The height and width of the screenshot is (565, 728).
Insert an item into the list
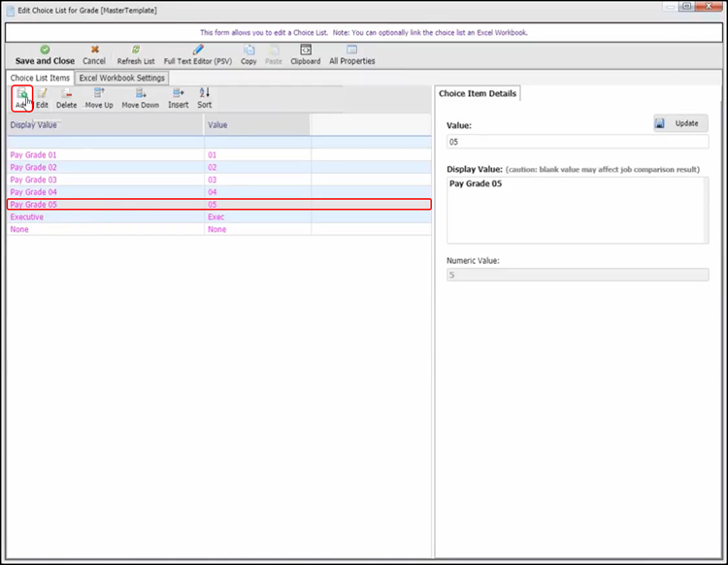[x=179, y=98]
